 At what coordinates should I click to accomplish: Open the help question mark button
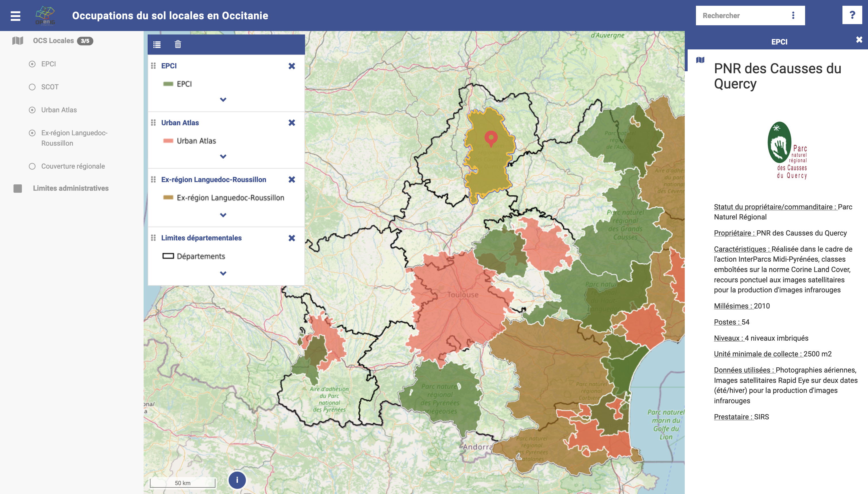point(852,15)
